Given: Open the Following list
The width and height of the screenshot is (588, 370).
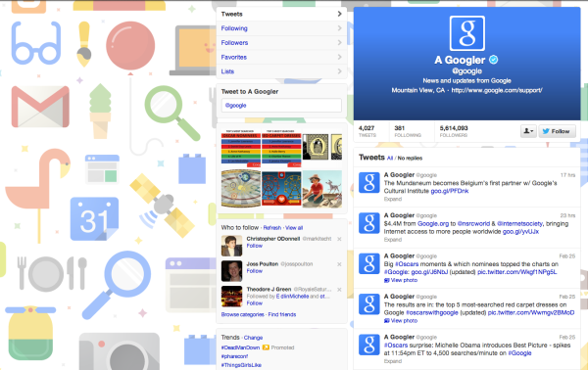Looking at the screenshot, I should (281, 28).
